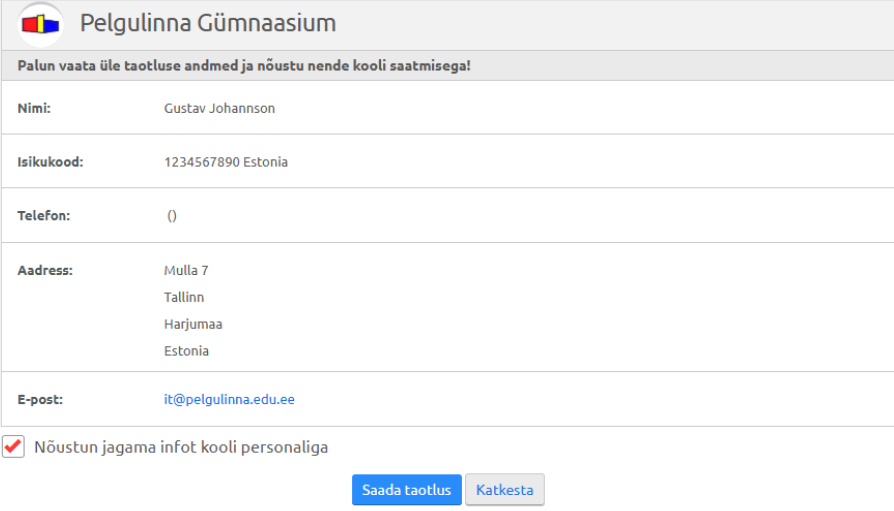Cancel with the Katkesta button
894x511 pixels.
click(504, 490)
